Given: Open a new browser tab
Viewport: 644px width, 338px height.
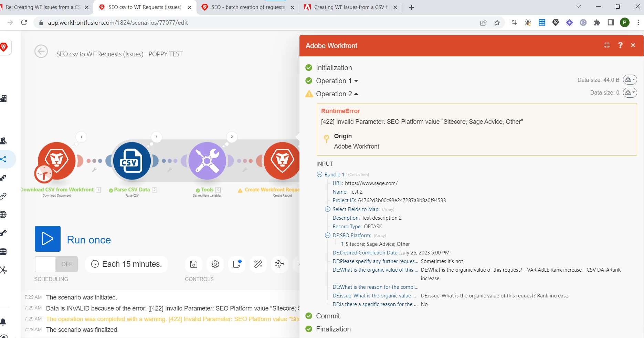Looking at the screenshot, I should [x=411, y=7].
